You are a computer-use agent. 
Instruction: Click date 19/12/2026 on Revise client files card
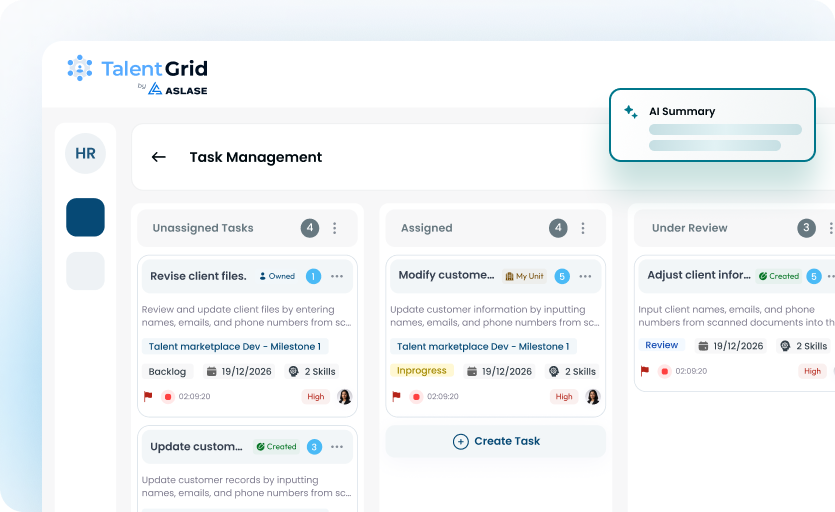click(239, 371)
